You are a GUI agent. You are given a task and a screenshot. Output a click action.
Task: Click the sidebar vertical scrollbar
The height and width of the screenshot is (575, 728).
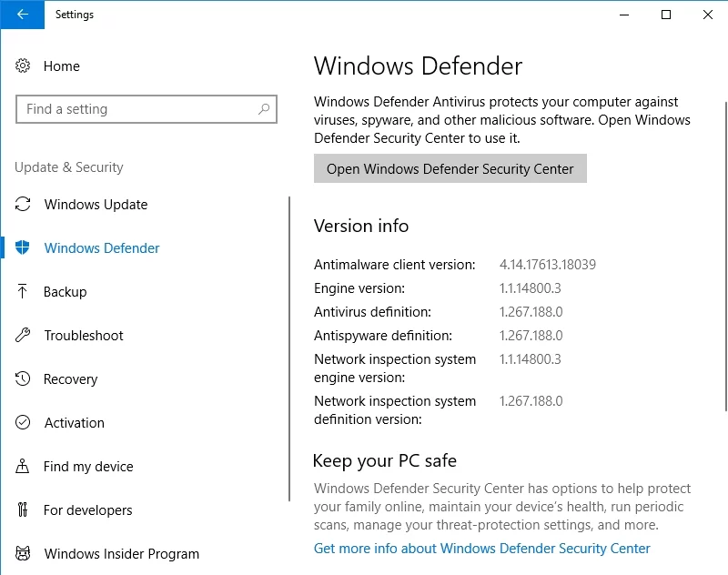pyautogui.click(x=289, y=346)
